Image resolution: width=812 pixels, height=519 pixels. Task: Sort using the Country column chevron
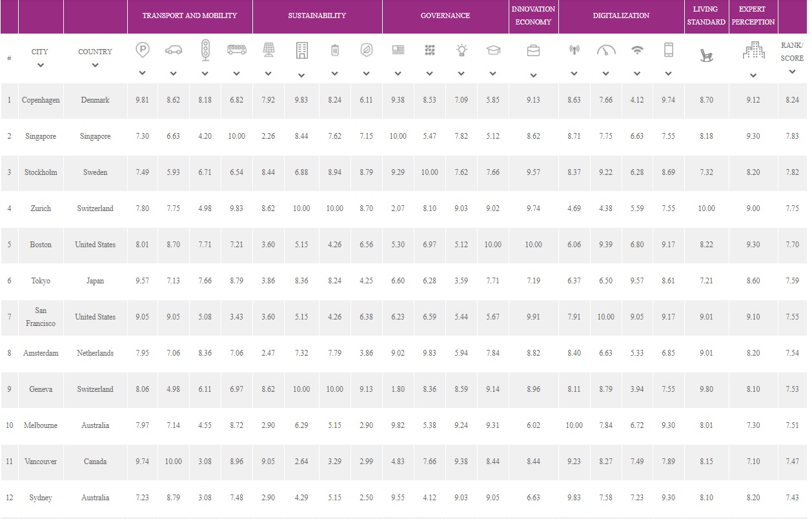coord(95,65)
